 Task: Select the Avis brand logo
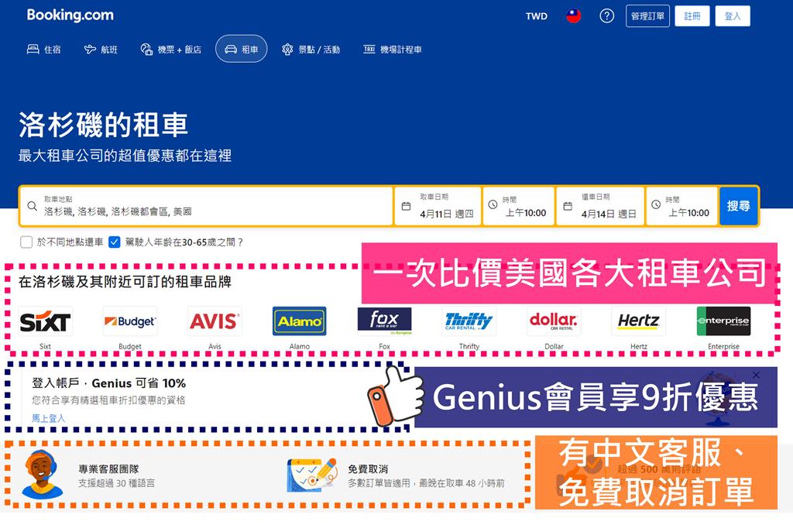pyautogui.click(x=215, y=321)
